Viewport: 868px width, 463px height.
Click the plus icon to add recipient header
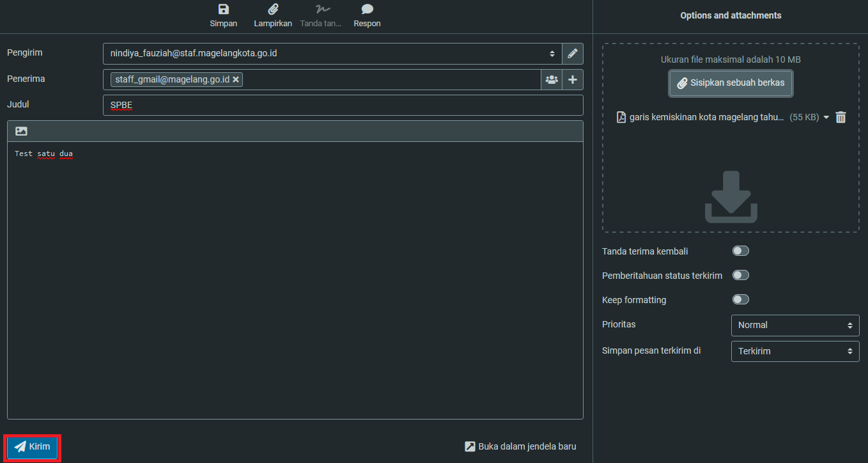[573, 80]
